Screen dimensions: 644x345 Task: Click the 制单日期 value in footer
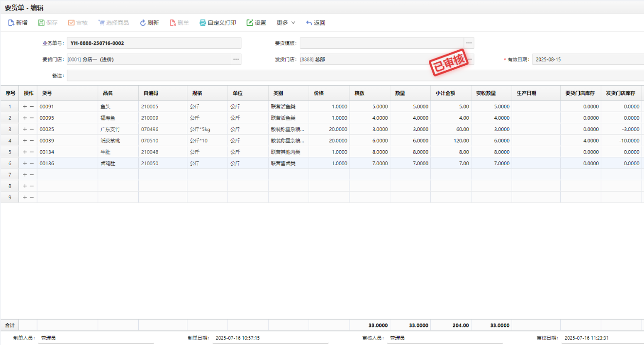point(238,338)
